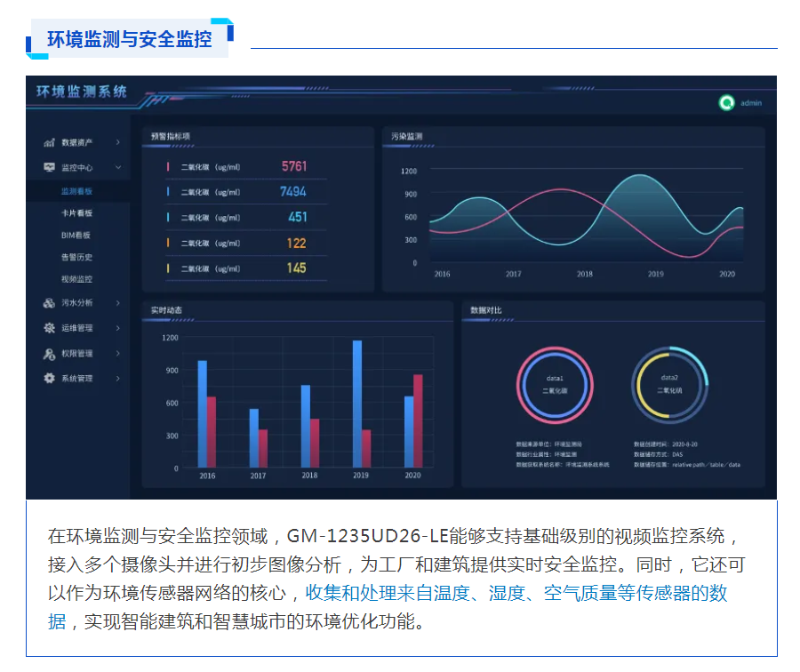Collapse the 监控中心 menu chevron
The image size is (800, 672).
[x=117, y=167]
